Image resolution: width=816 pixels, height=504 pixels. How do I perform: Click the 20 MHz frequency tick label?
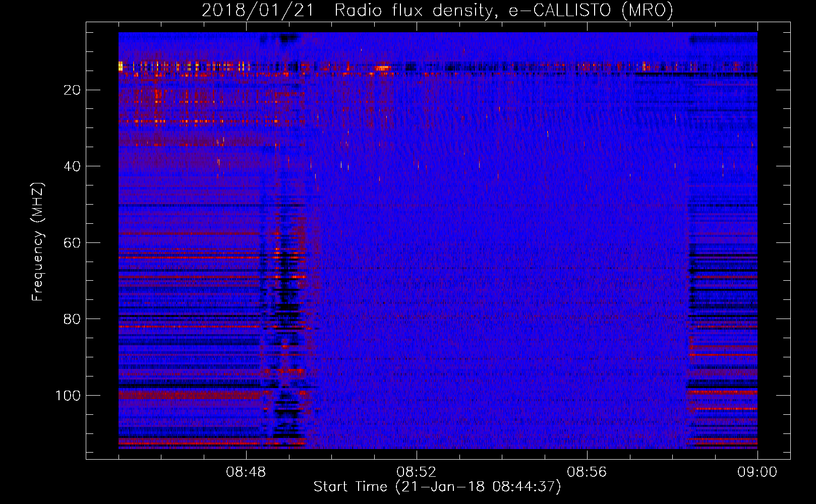[73, 90]
